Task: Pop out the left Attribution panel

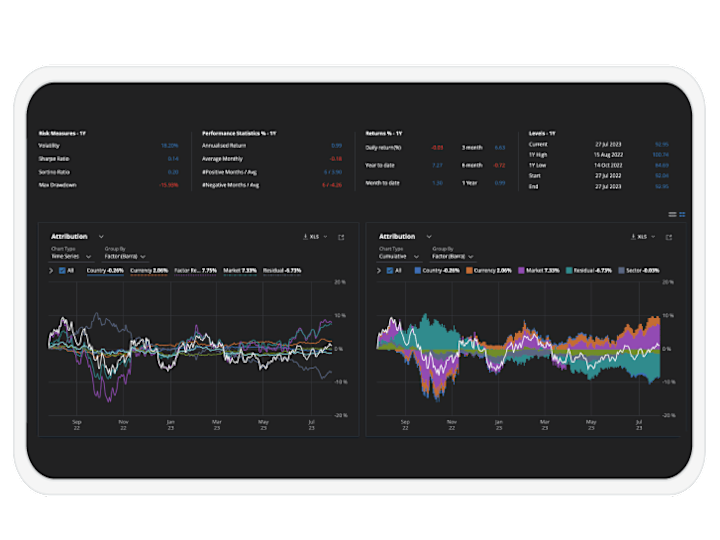Action: 341,237
